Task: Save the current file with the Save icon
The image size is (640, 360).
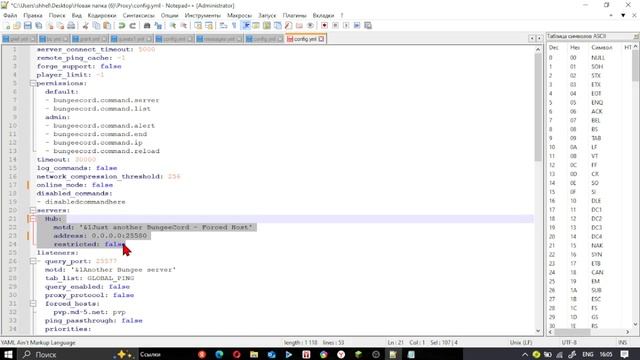Action: pyautogui.click(x=28, y=26)
